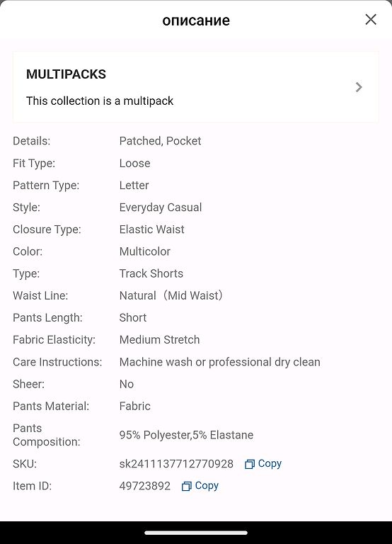Tap the home gesture bar at bottom

[196, 533]
